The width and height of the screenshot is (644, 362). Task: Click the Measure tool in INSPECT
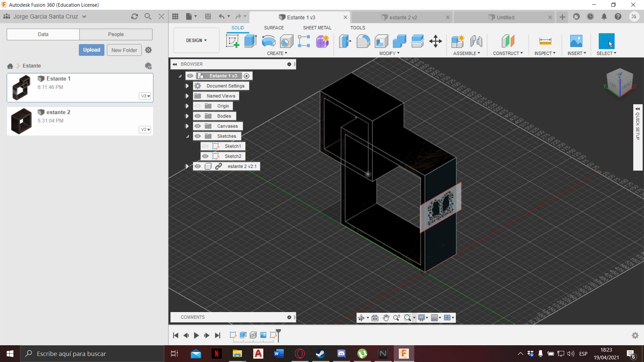(545, 41)
